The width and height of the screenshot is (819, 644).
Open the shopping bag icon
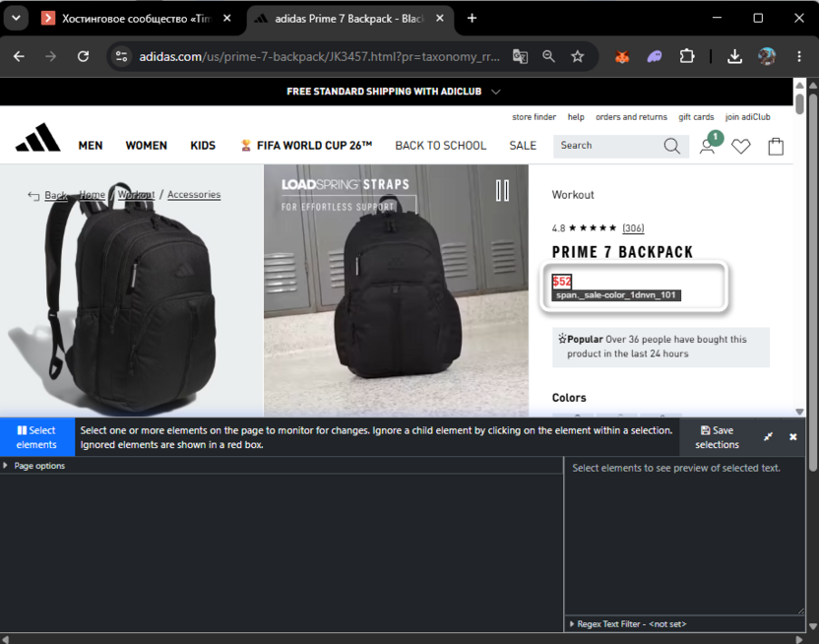(x=776, y=147)
